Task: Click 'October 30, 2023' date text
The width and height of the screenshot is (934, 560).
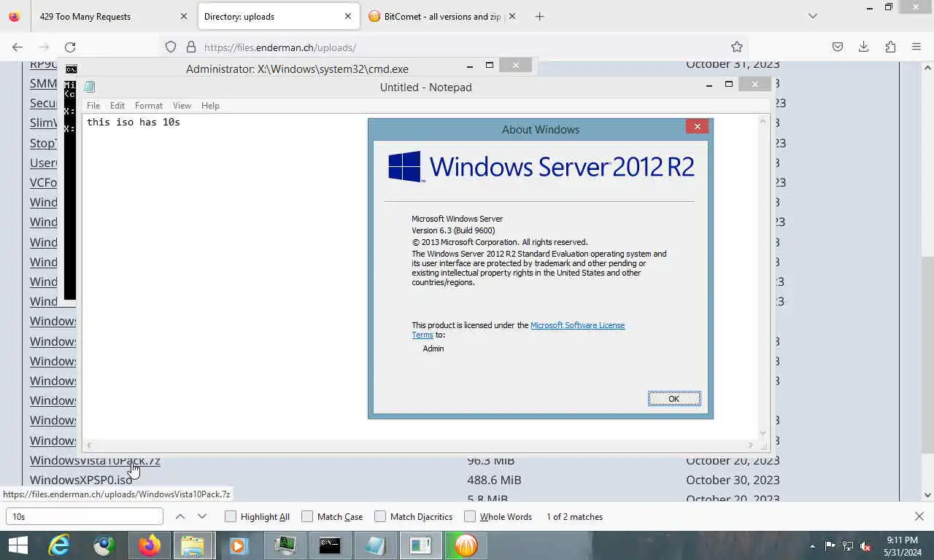Action: click(733, 480)
